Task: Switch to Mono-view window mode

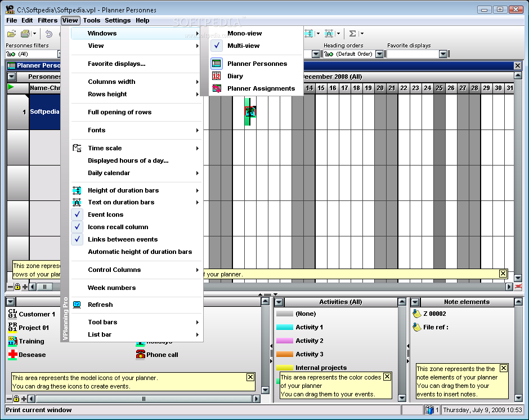Action: (x=245, y=33)
